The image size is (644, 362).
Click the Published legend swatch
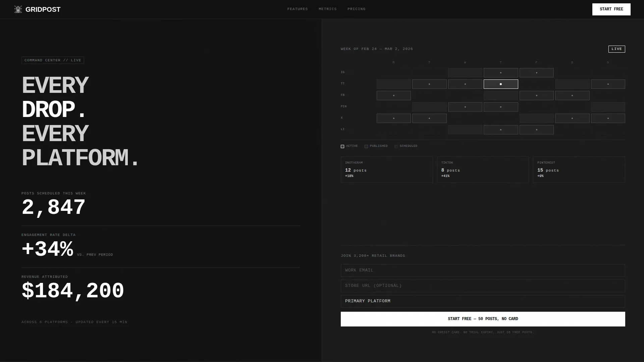366,146
